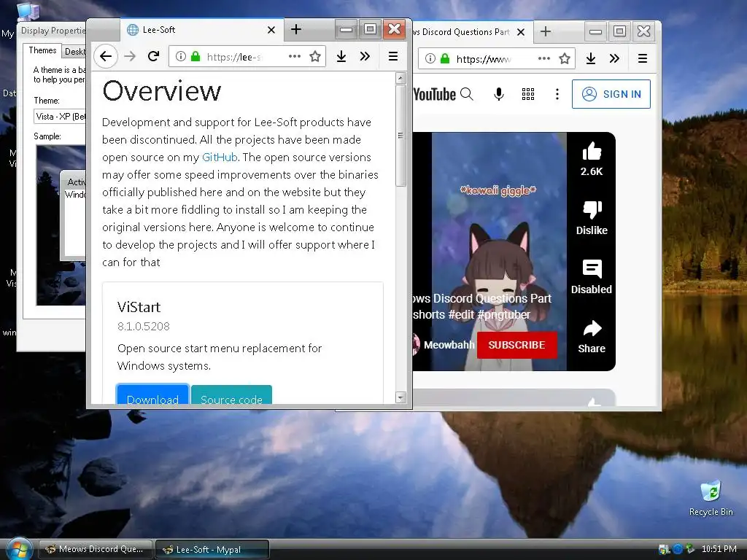Image resolution: width=747 pixels, height=560 pixels.
Task: Open new tab in YouTube window
Action: click(546, 31)
